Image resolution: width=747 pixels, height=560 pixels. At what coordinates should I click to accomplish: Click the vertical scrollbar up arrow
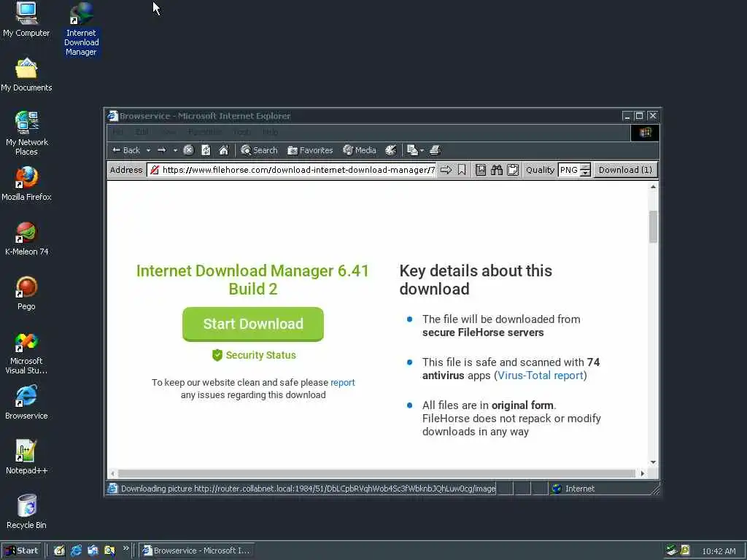coord(653,187)
